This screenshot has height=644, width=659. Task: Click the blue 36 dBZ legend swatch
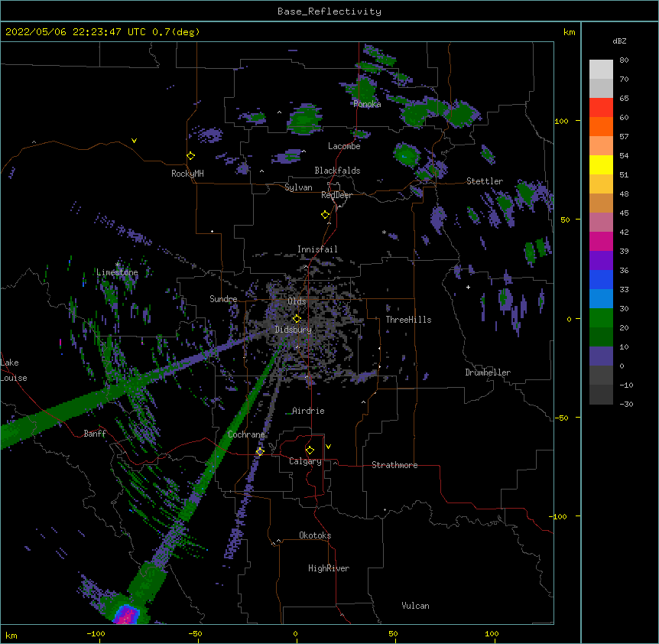pos(601,279)
